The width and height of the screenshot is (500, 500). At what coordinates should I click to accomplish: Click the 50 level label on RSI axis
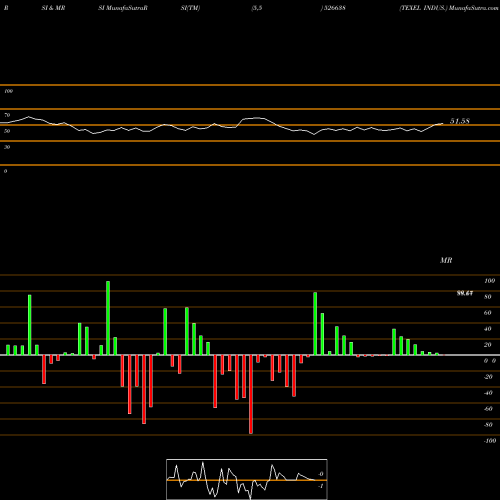7,131
